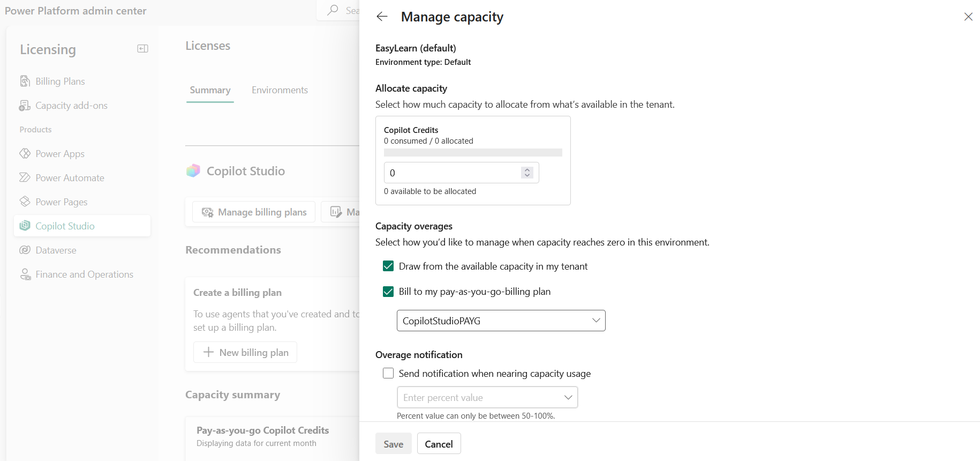Click the plus icon on New billing plan
Image resolution: width=980 pixels, height=461 pixels.
pos(208,352)
